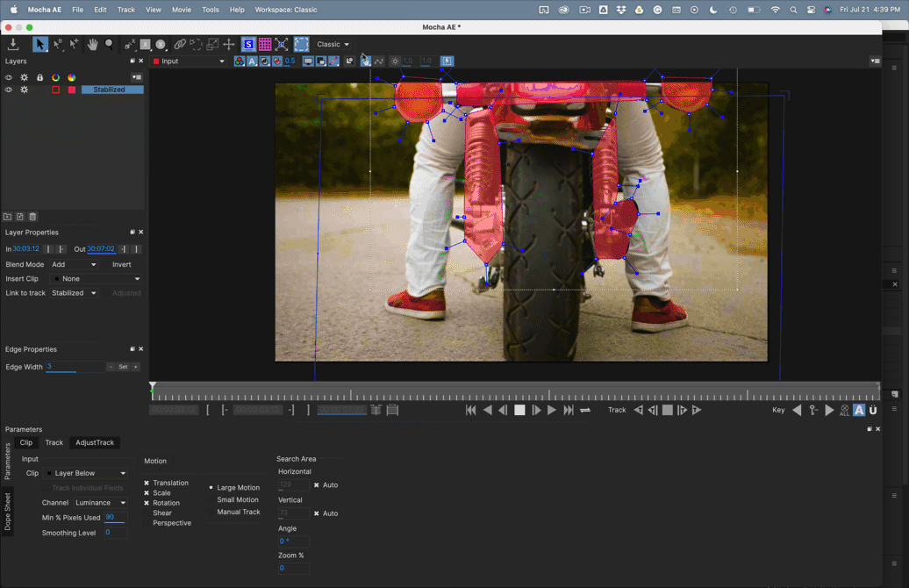The image size is (909, 588).
Task: Click the Edge Width Set button
Action: click(123, 367)
